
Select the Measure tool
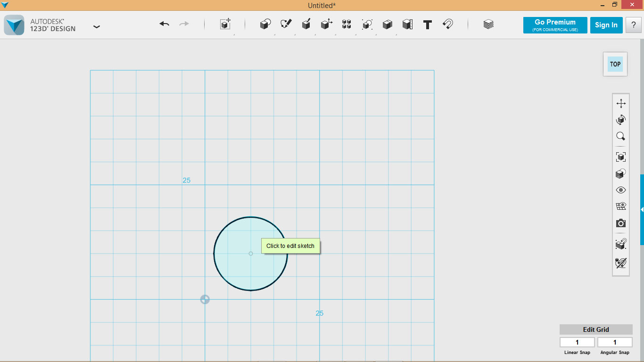pyautogui.click(x=407, y=25)
